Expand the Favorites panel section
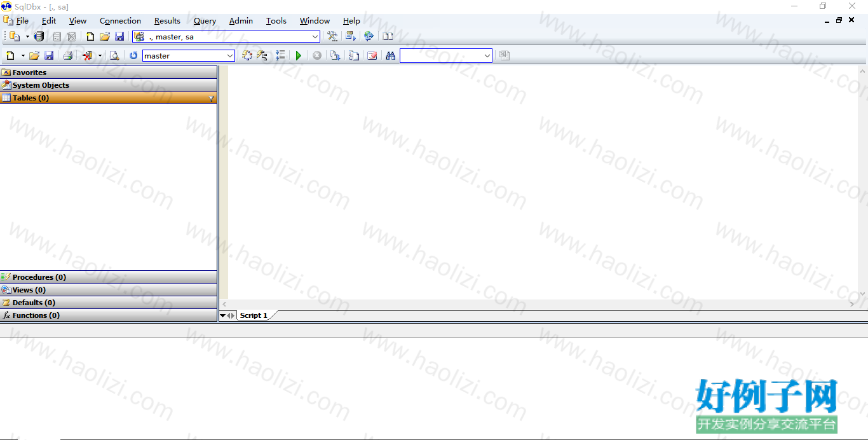This screenshot has width=868, height=440. click(x=109, y=72)
